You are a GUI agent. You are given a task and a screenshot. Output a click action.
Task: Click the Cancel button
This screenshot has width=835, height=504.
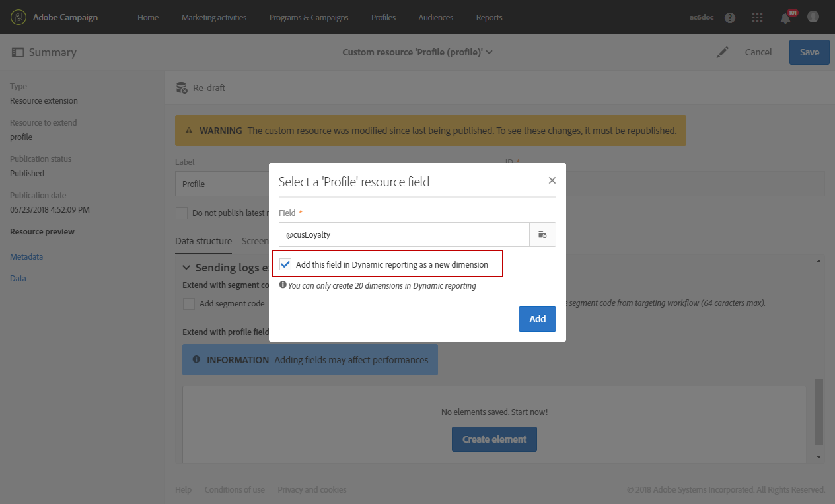tap(758, 52)
